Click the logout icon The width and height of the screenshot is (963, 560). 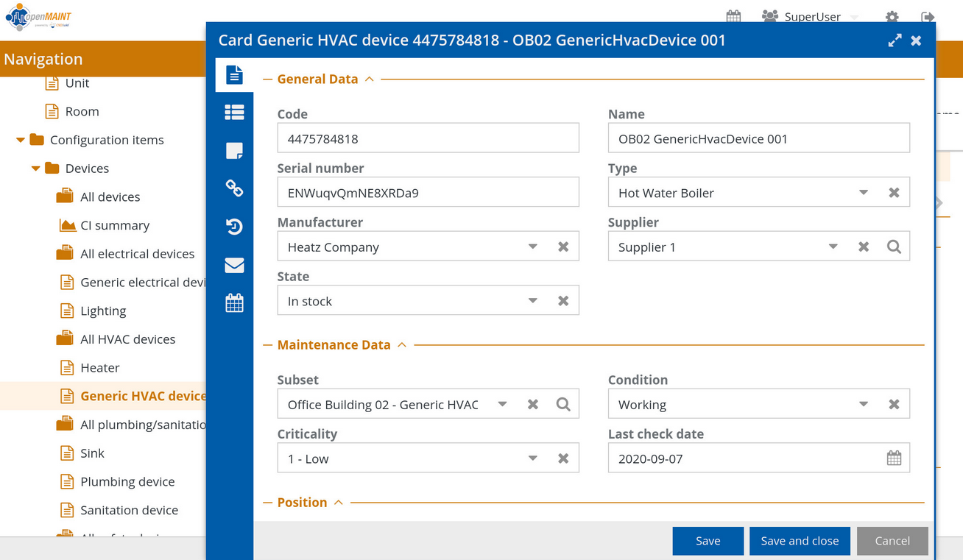pos(928,16)
